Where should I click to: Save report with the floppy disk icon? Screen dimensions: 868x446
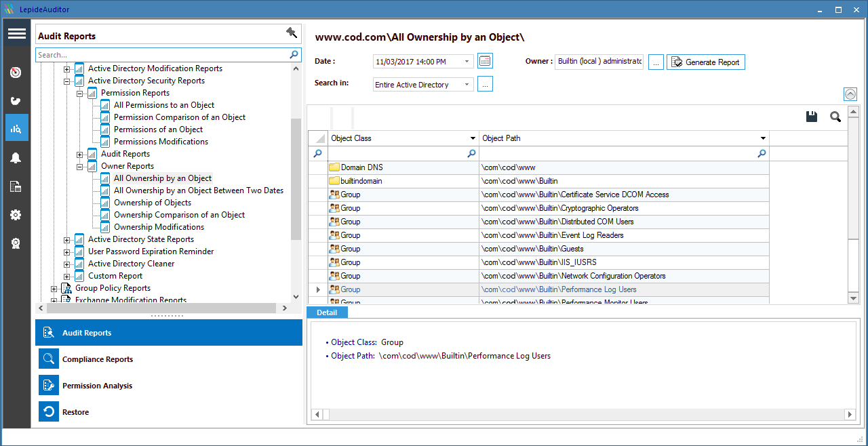click(x=812, y=117)
